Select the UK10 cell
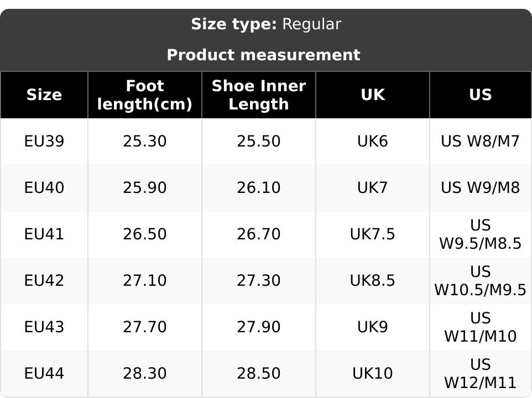The width and height of the screenshot is (532, 398). point(373,374)
